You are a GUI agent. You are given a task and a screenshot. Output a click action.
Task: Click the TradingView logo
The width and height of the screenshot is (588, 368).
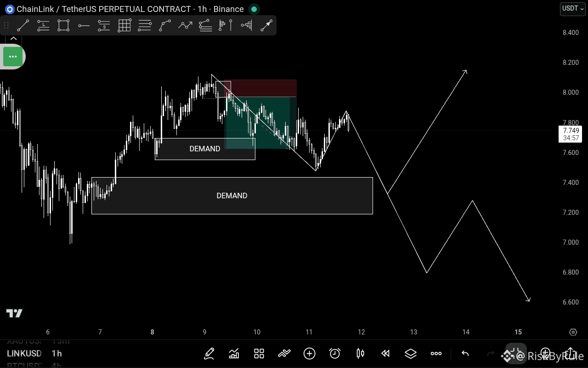click(x=14, y=313)
